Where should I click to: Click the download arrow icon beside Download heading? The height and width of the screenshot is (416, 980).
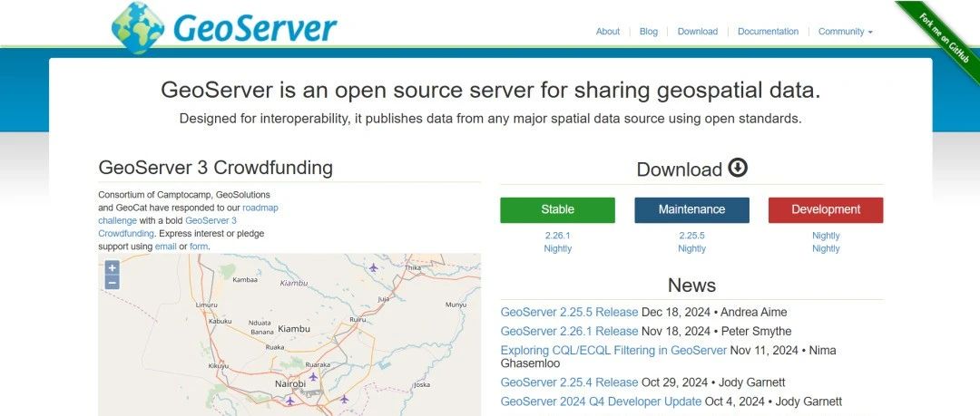(738, 168)
